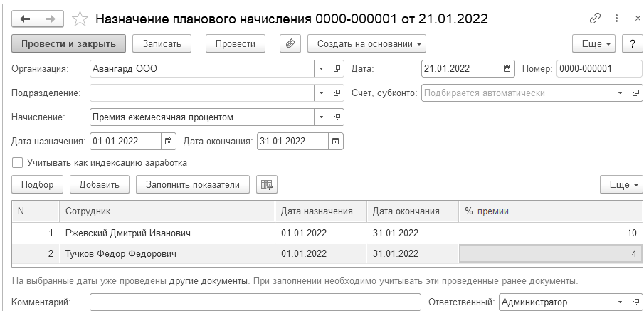644x311 pixels.
Task: Add document to favorites star
Action: 80,18
